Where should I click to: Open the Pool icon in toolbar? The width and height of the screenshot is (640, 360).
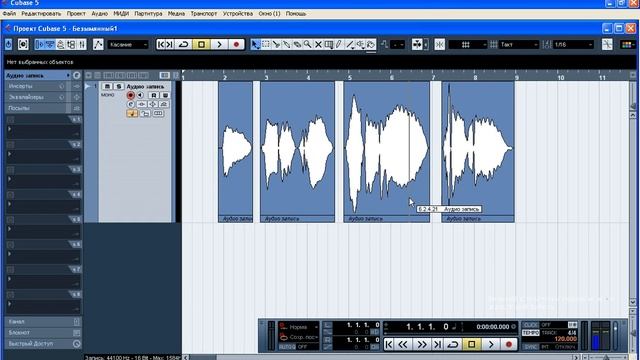click(x=71, y=44)
